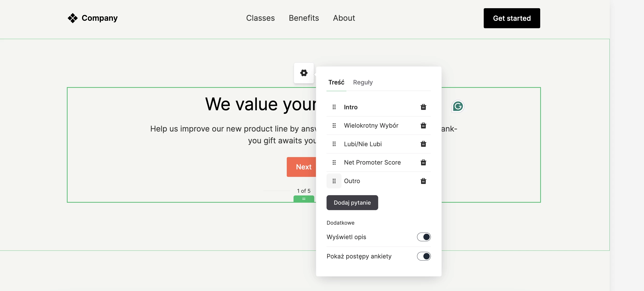The width and height of the screenshot is (644, 291).
Task: Click the orange Next button
Action: click(302, 167)
